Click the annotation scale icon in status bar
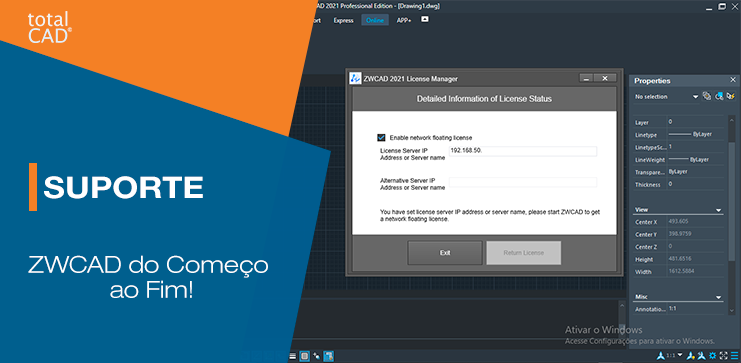 click(x=661, y=355)
